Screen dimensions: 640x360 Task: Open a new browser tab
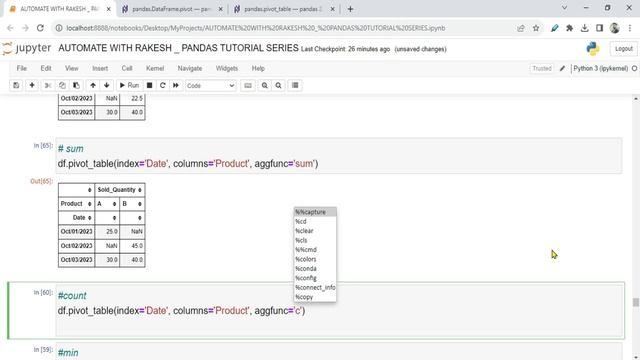(350, 9)
